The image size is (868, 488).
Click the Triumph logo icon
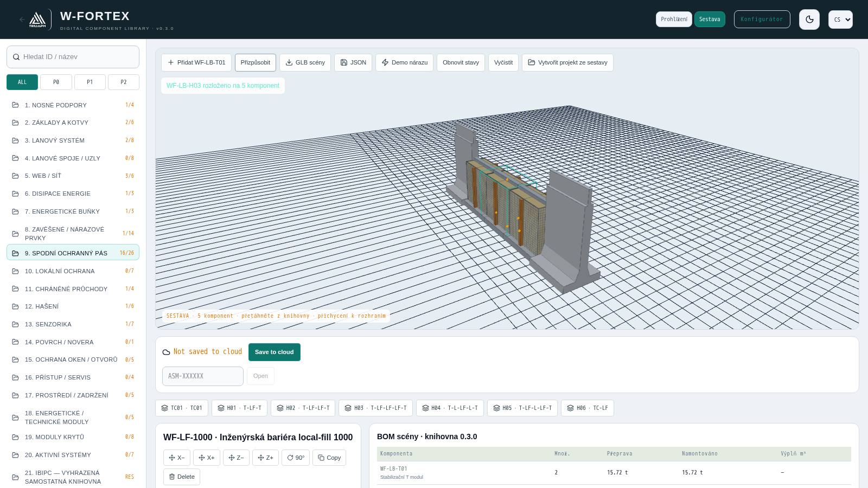click(37, 20)
